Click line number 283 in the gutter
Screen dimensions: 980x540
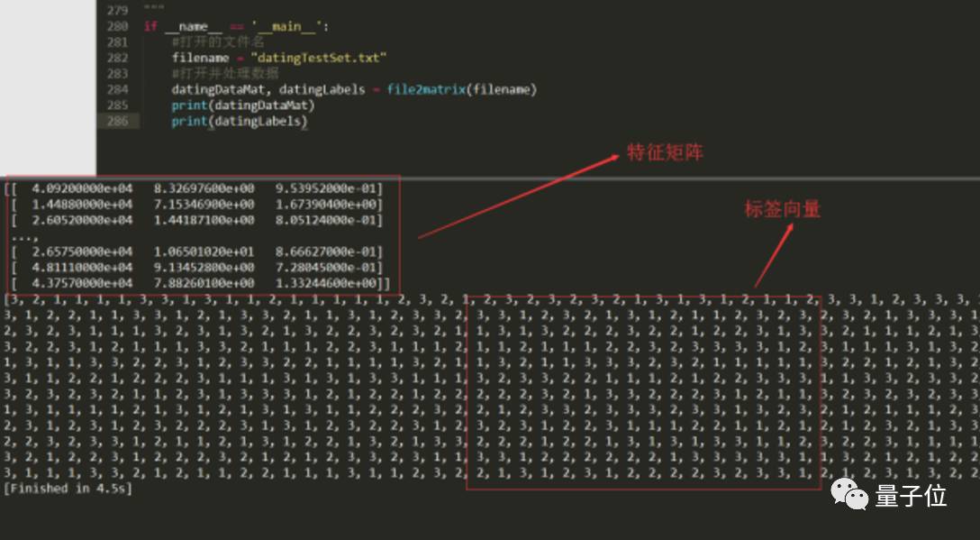click(117, 73)
